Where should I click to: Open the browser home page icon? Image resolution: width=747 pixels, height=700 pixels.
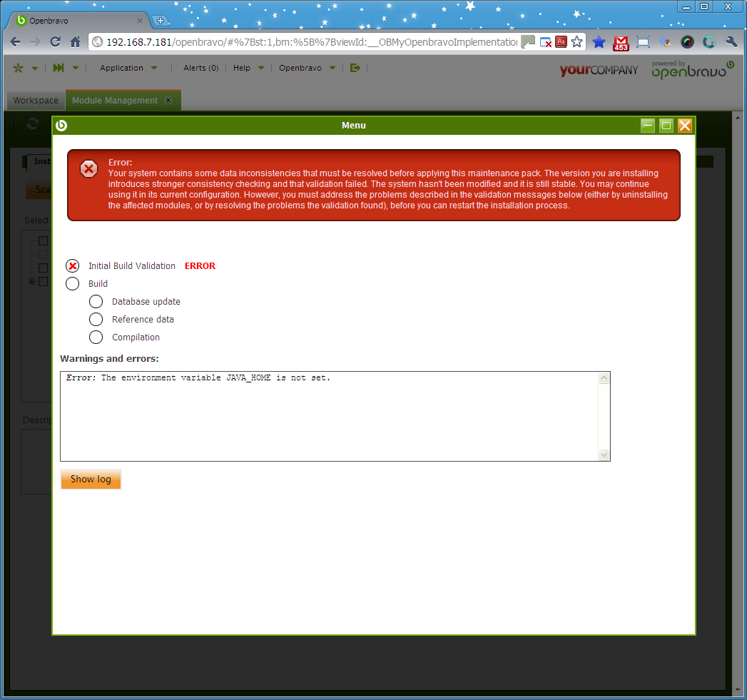[x=76, y=42]
